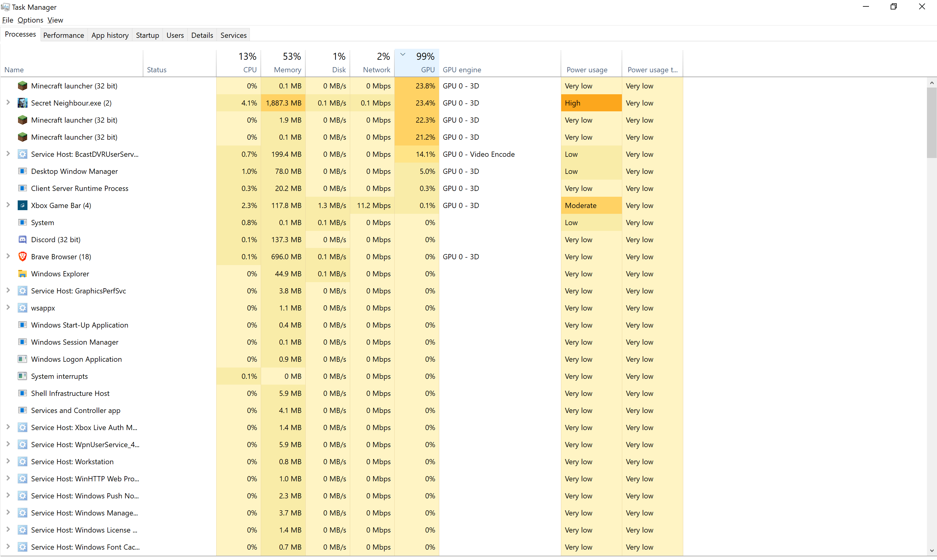Expand Service Host: BcastDVRUserService group
This screenshot has height=560, width=937.
click(8, 154)
